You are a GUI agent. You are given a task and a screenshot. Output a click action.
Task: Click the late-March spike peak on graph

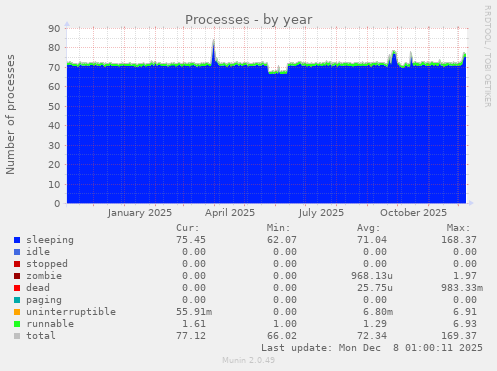click(x=214, y=43)
